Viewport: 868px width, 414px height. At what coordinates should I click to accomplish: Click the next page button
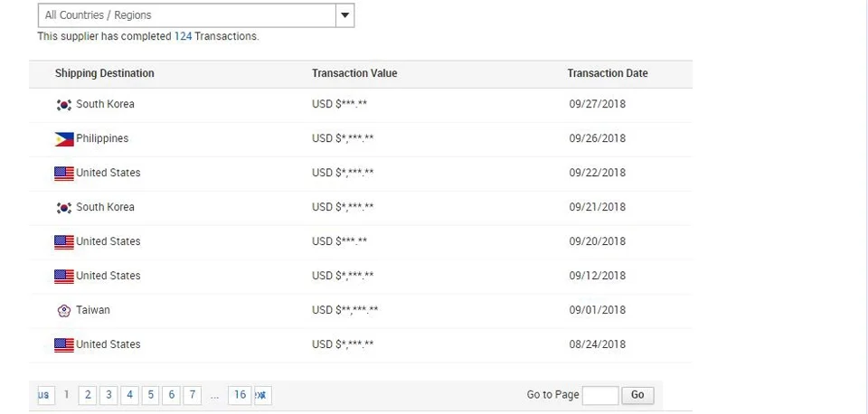coord(262,395)
